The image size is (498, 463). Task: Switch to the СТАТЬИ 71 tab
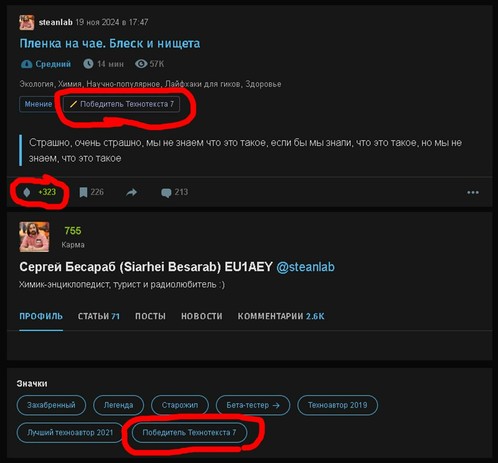coord(99,316)
